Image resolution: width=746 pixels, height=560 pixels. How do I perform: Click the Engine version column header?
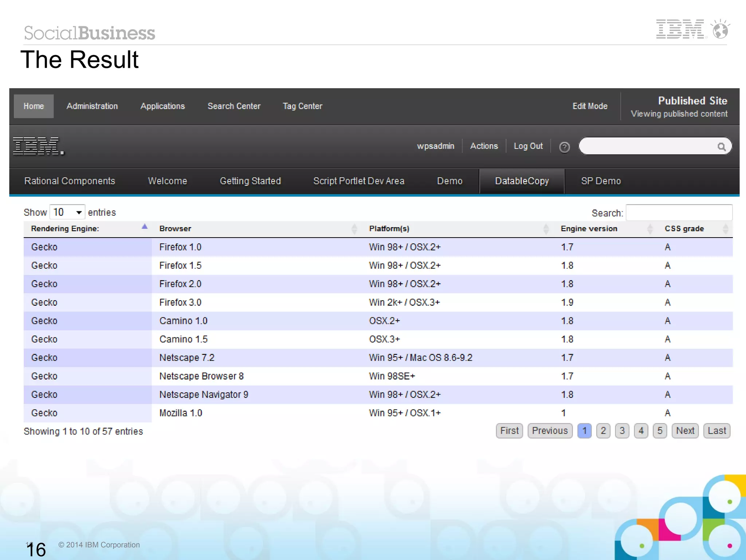point(605,229)
